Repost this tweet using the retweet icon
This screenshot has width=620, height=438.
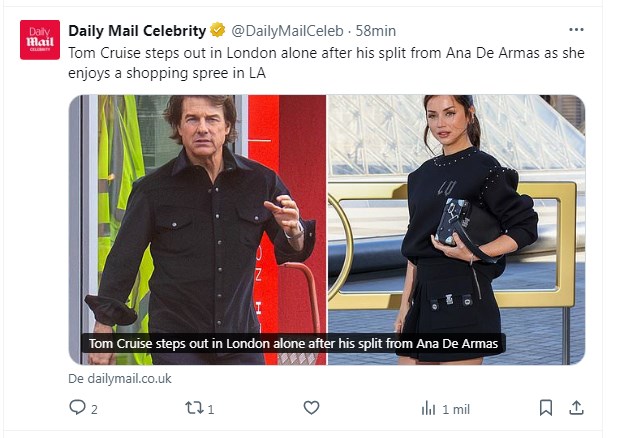pos(194,407)
